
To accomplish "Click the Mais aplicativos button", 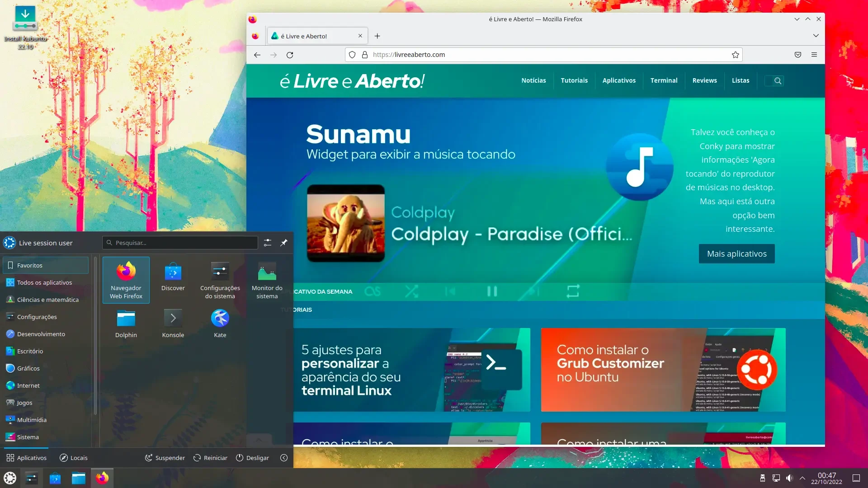I will tap(736, 254).
